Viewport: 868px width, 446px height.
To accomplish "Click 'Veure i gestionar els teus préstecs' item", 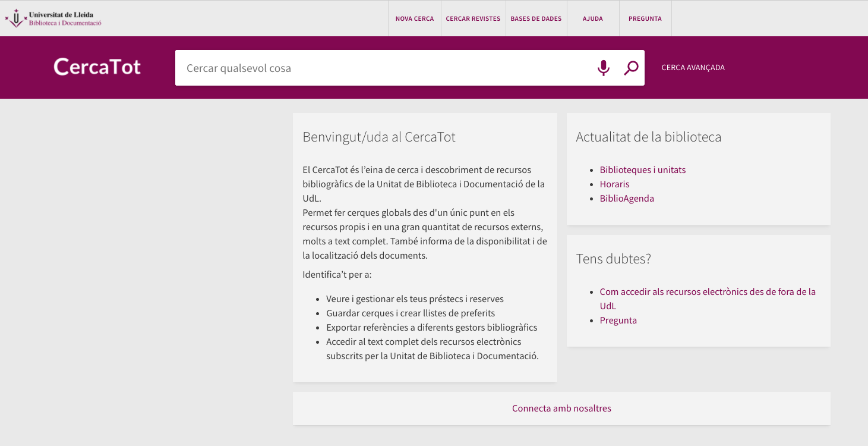I will [415, 299].
